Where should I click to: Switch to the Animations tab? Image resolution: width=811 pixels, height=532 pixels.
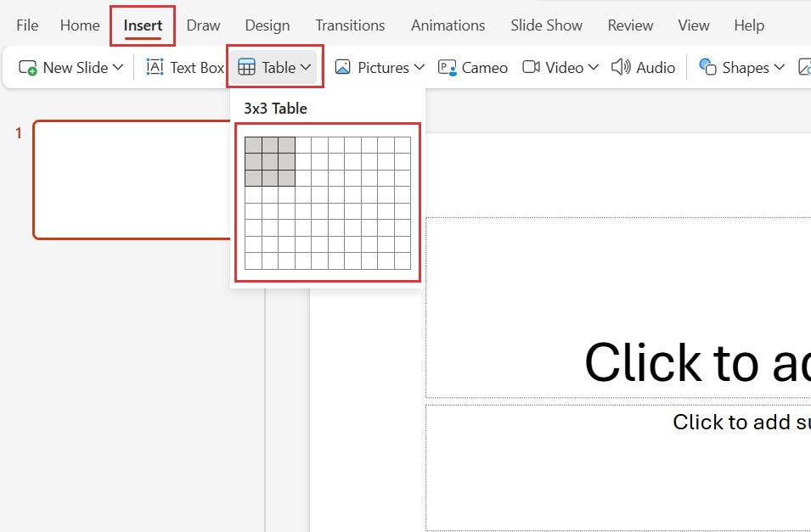tap(448, 25)
